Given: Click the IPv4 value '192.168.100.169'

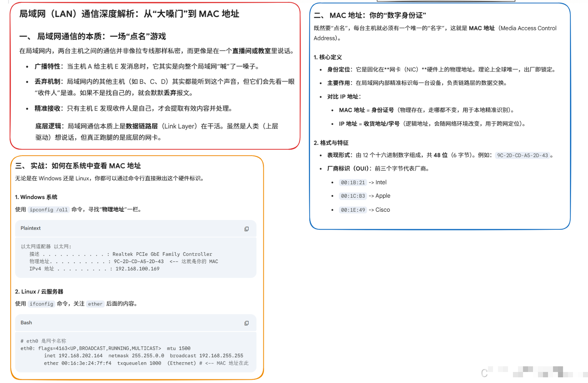Looking at the screenshot, I should [137, 269].
